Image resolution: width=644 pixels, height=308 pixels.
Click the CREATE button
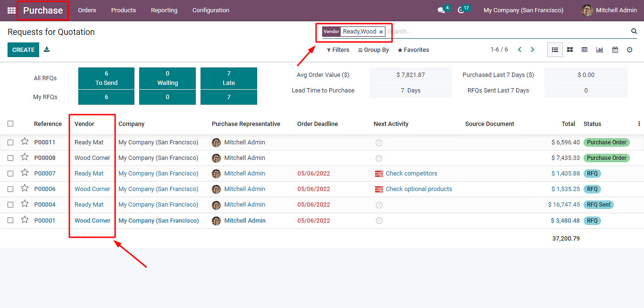pos(23,50)
